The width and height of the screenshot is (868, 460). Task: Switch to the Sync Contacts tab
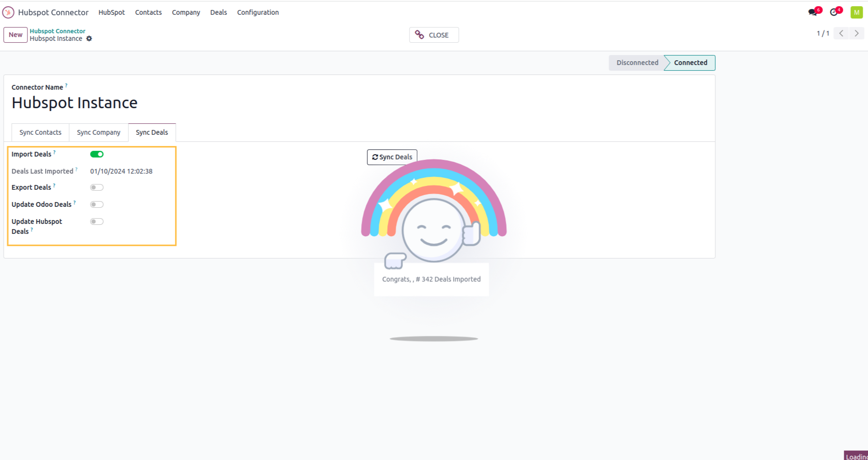(40, 132)
